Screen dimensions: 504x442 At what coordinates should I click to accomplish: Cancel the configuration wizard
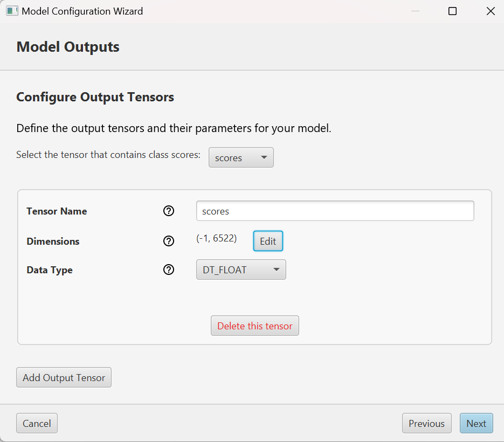pos(37,424)
